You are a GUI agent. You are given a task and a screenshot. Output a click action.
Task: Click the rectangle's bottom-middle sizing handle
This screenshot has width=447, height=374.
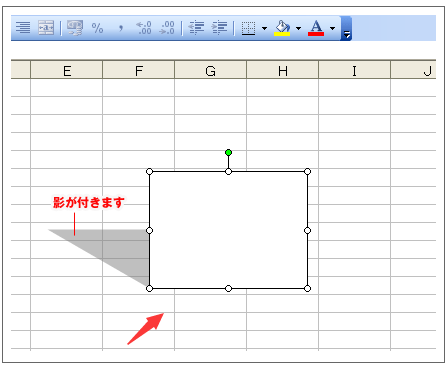[228, 288]
